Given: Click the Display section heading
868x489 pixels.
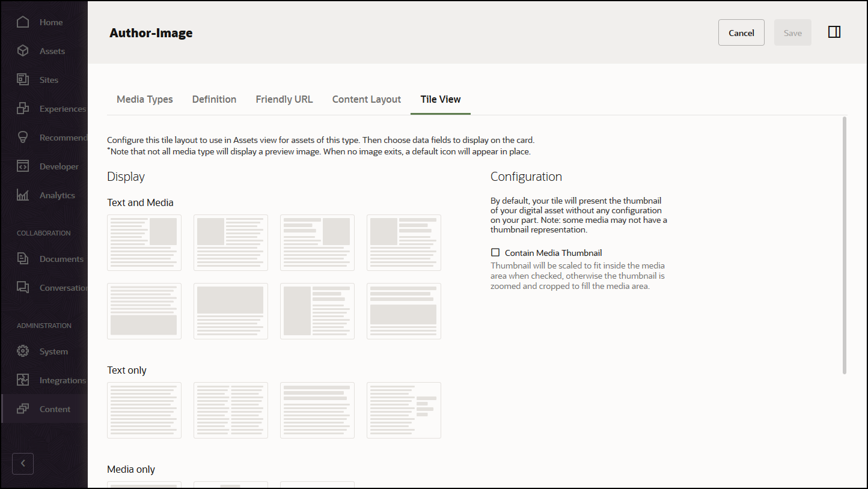Looking at the screenshot, I should [126, 177].
